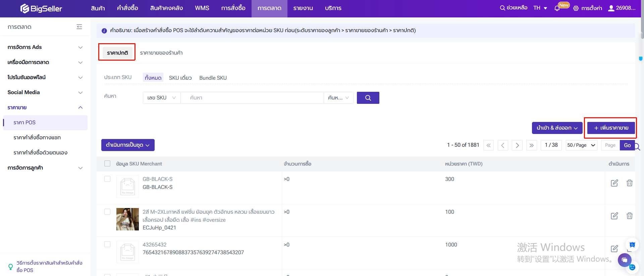The height and width of the screenshot is (276, 644).
Task: Switch to ราคาขายของร้านค้า tab
Action: pos(161,53)
